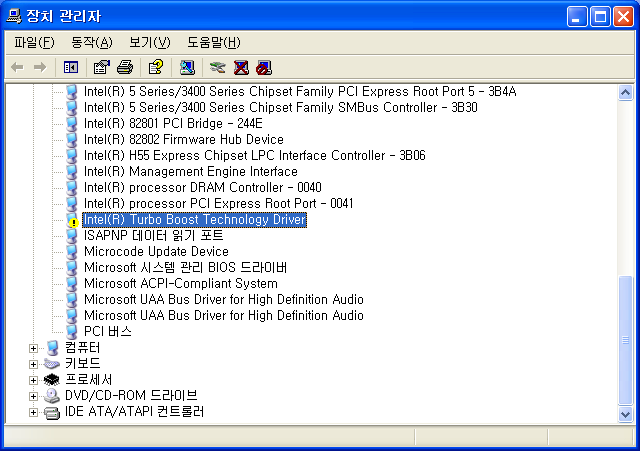Screen dimensions: 640x451
Task: Click the Device Manager title bar icon
Action: click(14, 16)
